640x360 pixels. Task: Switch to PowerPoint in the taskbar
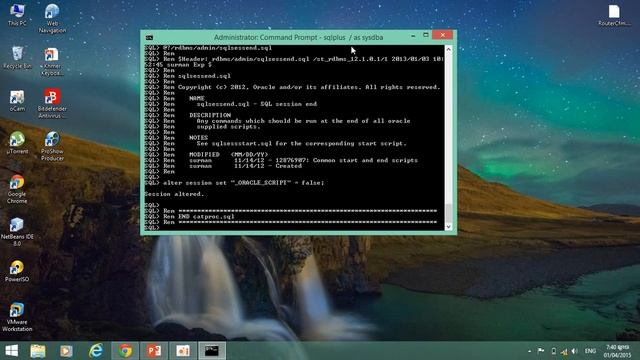(x=154, y=351)
